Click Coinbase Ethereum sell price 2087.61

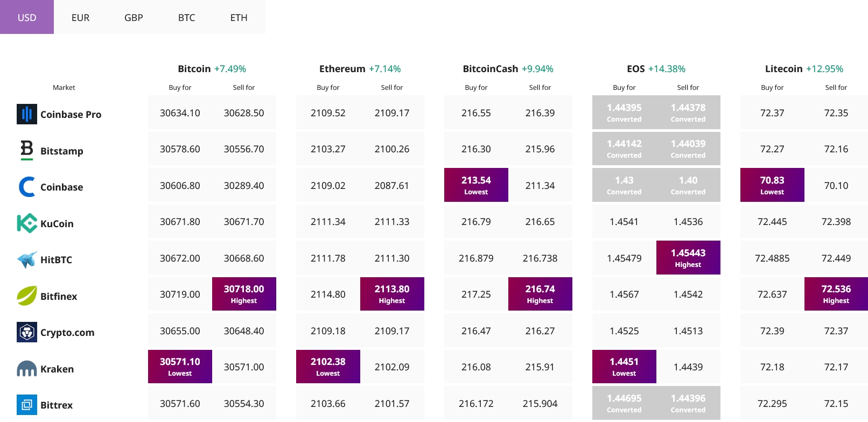point(392,186)
